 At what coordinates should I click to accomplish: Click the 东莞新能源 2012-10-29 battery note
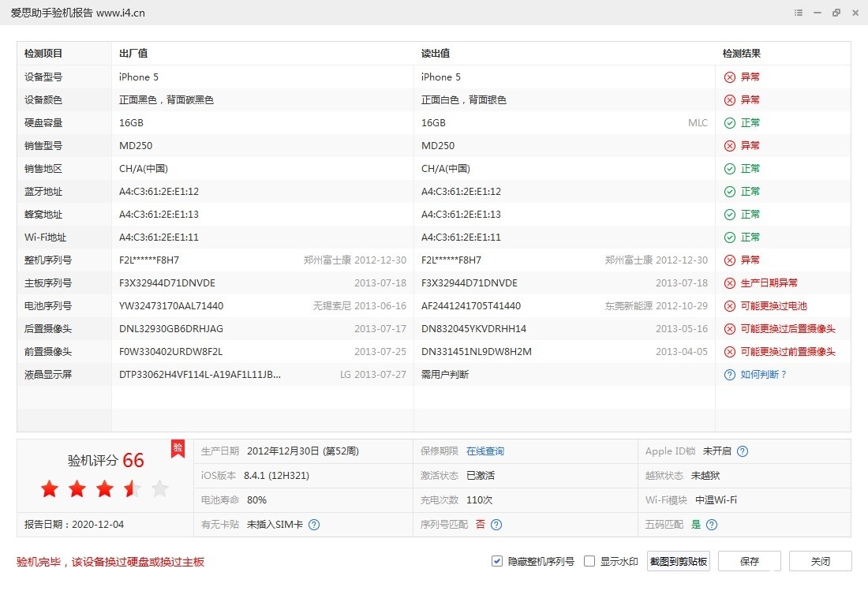656,306
